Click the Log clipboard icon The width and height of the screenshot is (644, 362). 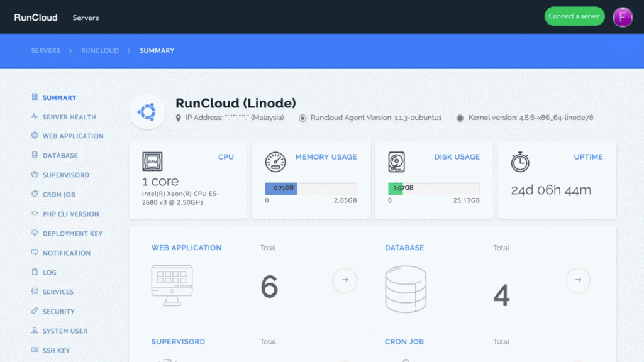pyautogui.click(x=35, y=271)
